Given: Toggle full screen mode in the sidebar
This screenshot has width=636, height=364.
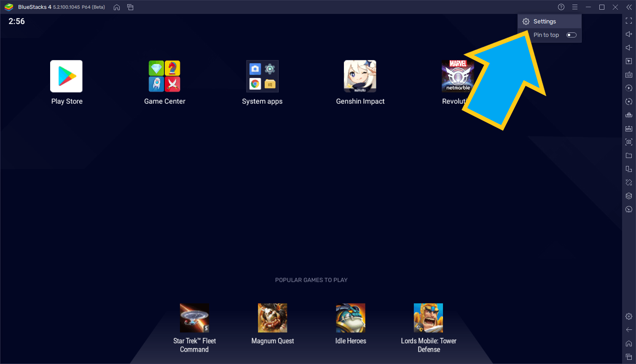Looking at the screenshot, I should click(x=629, y=21).
